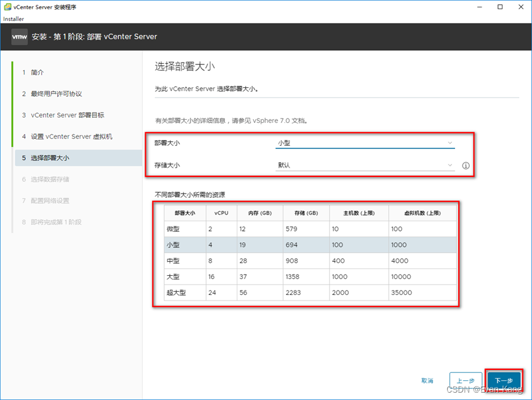This screenshot has height=400, width=532.
Task: Click the 大型 table row label
Action: point(173,276)
